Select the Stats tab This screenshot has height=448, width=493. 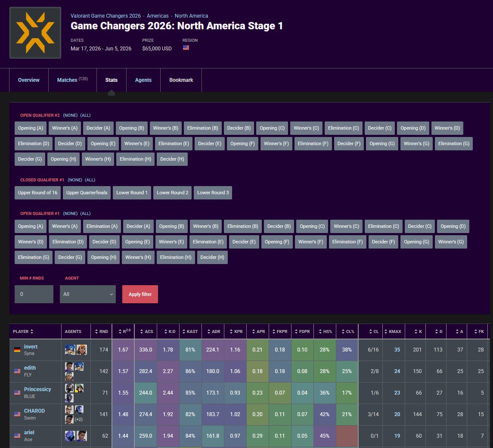(x=112, y=80)
